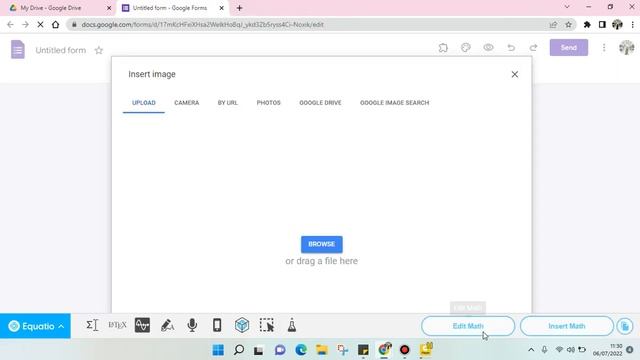Viewport: 640px width, 360px height.
Task: Show hidden system tray icons
Action: coord(531,350)
